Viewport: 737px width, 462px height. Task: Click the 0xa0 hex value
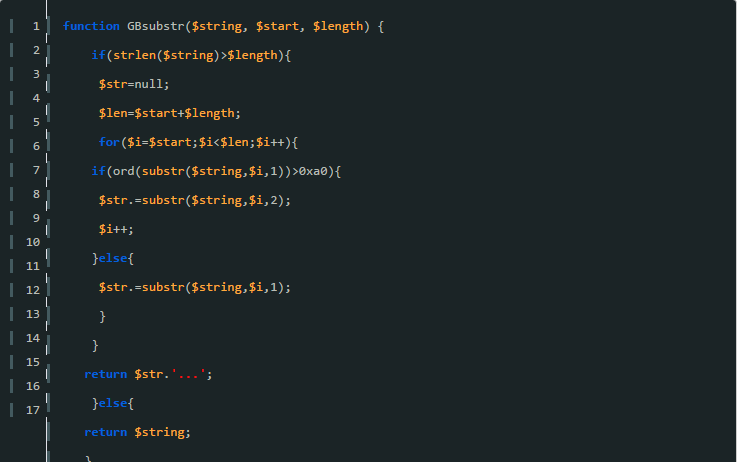click(313, 171)
